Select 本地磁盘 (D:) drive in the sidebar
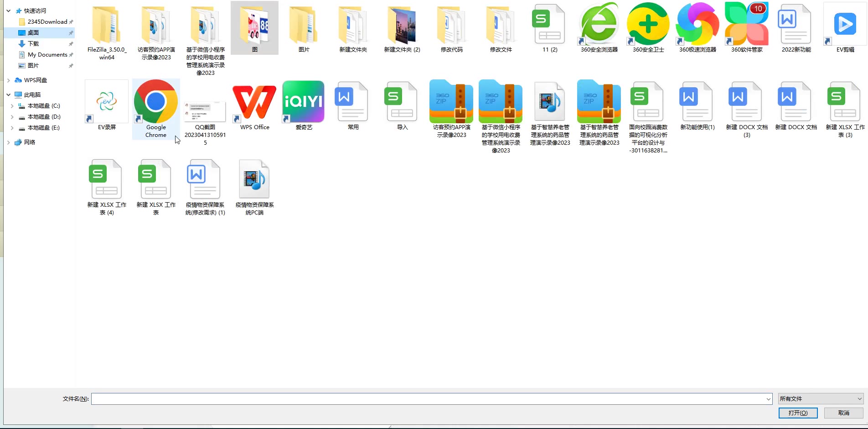The width and height of the screenshot is (868, 429). pos(44,117)
